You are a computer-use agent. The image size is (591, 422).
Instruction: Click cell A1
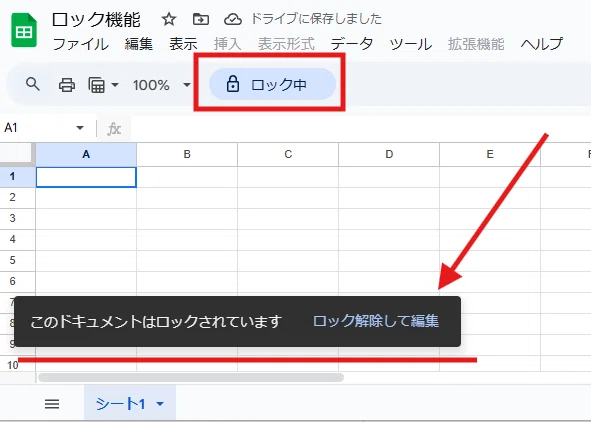(86, 177)
